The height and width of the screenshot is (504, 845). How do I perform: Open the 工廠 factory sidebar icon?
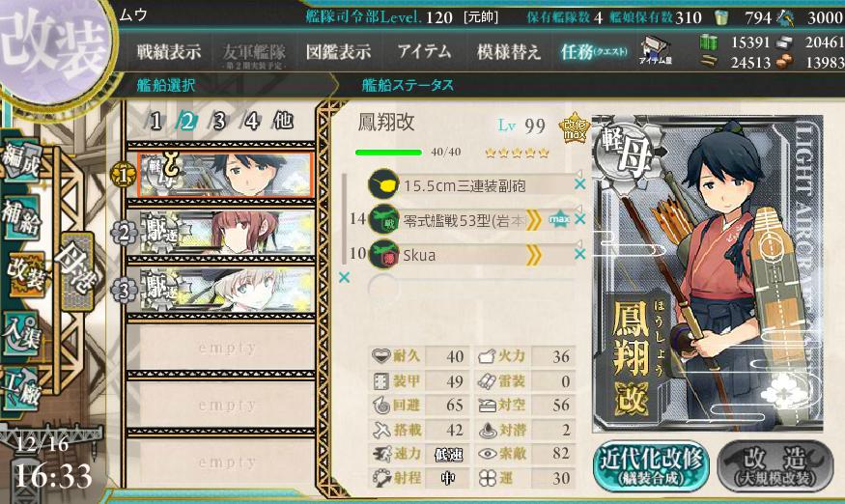point(21,389)
